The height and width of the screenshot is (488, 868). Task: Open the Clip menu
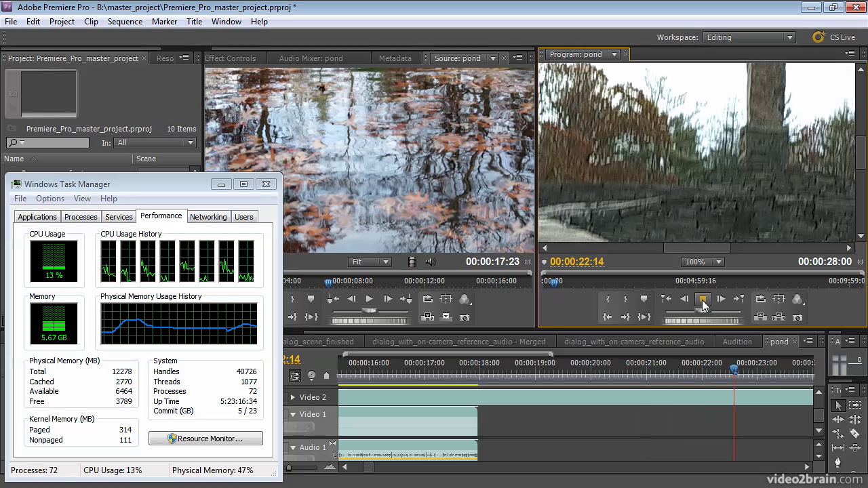pos(91,21)
